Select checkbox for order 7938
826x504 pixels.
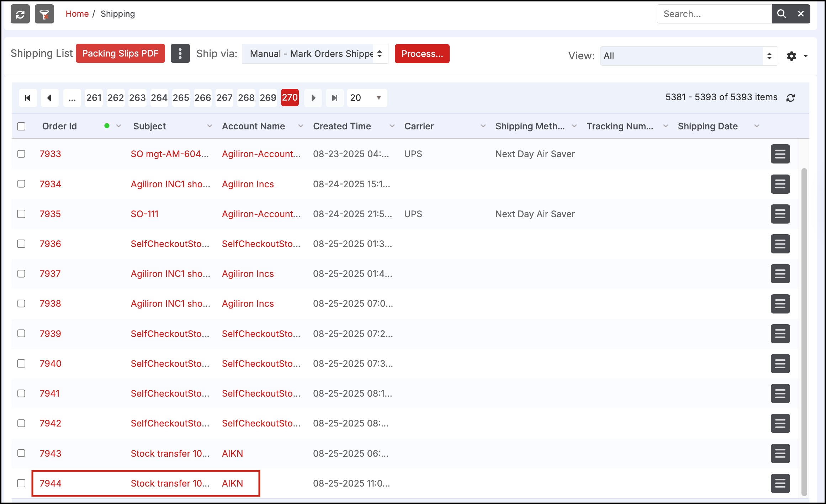point(21,304)
